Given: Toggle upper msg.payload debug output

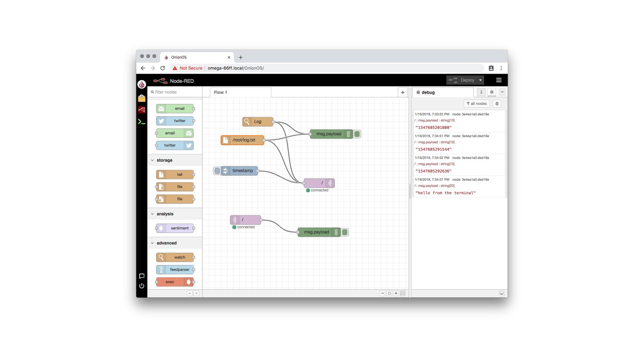Looking at the screenshot, I should (x=357, y=134).
